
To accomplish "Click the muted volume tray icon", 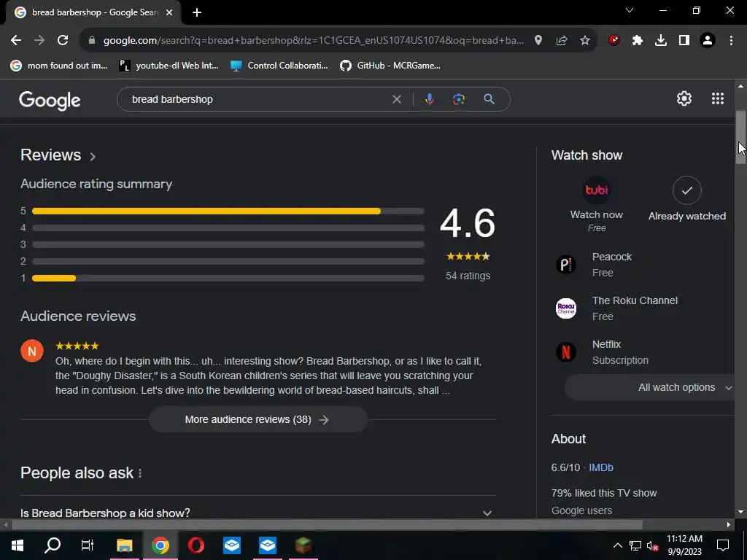I will (652, 545).
